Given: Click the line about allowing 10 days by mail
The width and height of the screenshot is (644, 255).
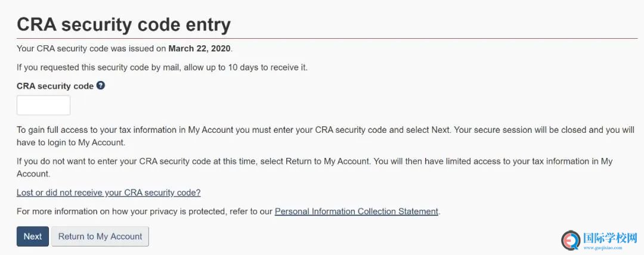Looking at the screenshot, I should (162, 67).
